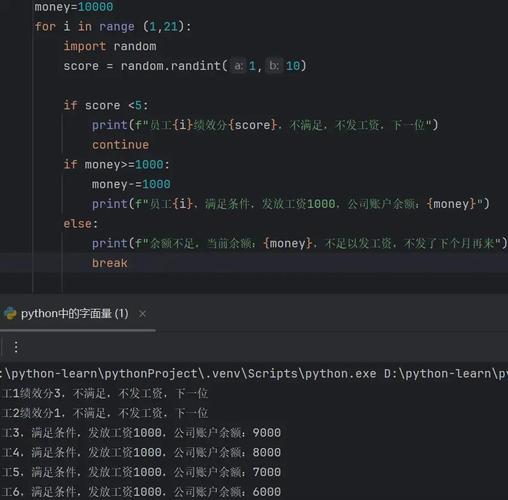Click the output line with balance 9000

point(140,433)
